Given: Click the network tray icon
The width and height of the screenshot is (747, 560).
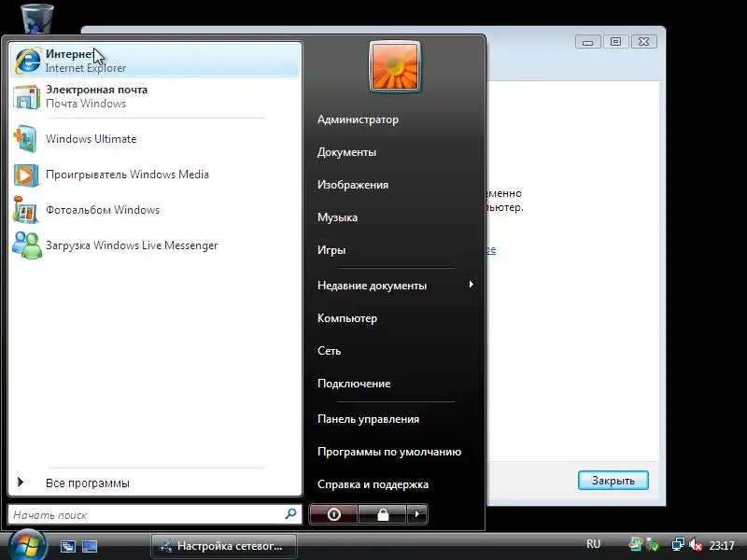Looking at the screenshot, I should (x=678, y=544).
